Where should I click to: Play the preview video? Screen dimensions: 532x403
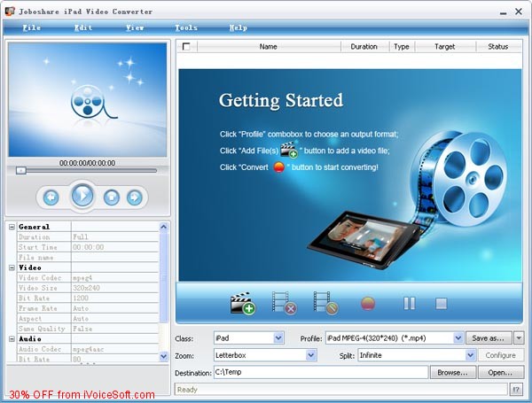[82, 196]
